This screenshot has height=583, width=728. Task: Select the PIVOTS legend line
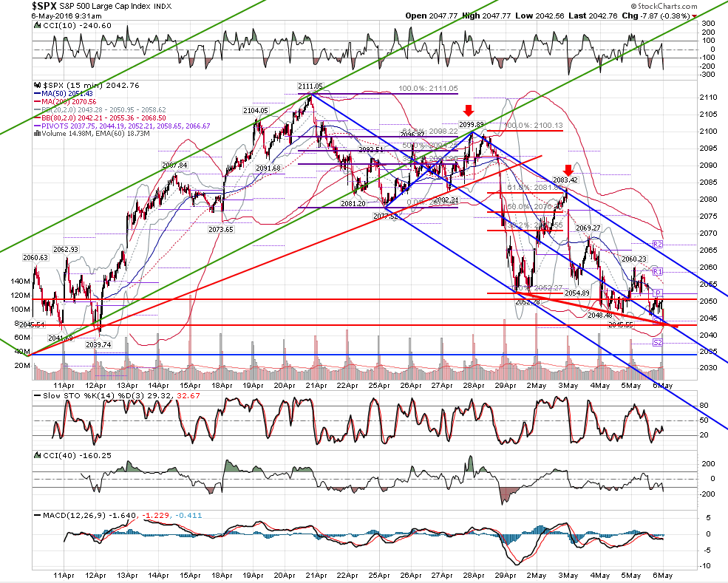click(x=123, y=126)
